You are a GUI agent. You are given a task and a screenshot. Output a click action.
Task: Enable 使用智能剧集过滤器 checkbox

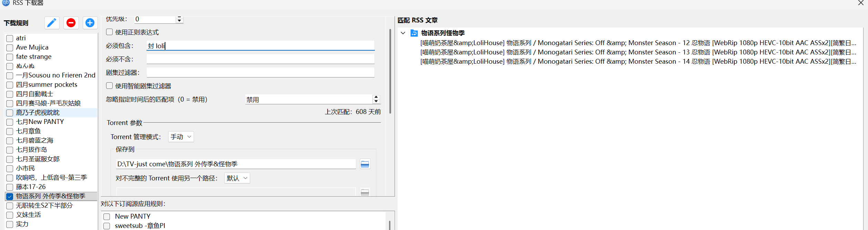pyautogui.click(x=109, y=86)
